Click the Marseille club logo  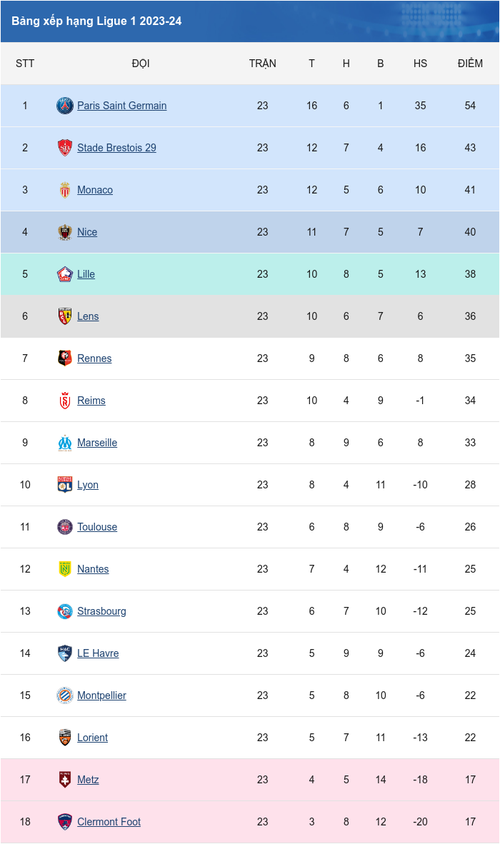65,442
